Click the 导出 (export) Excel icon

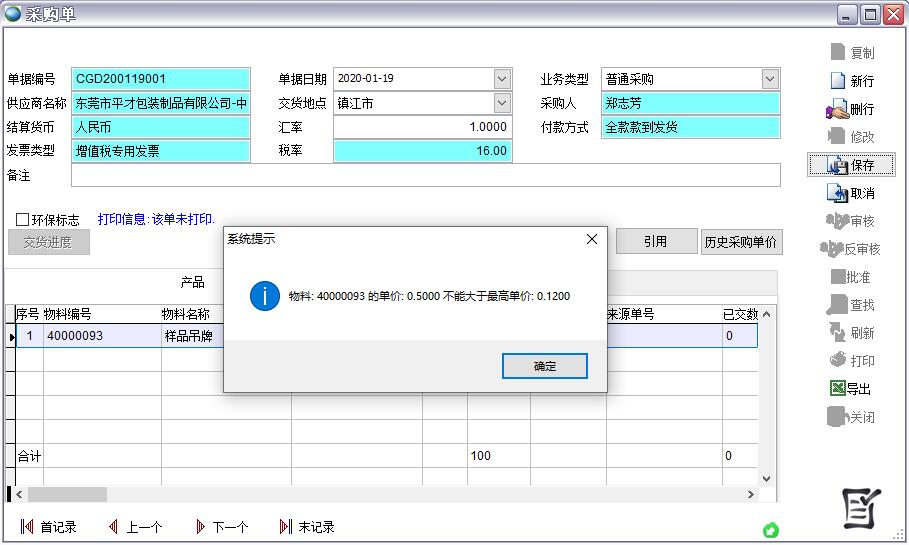tap(850, 389)
